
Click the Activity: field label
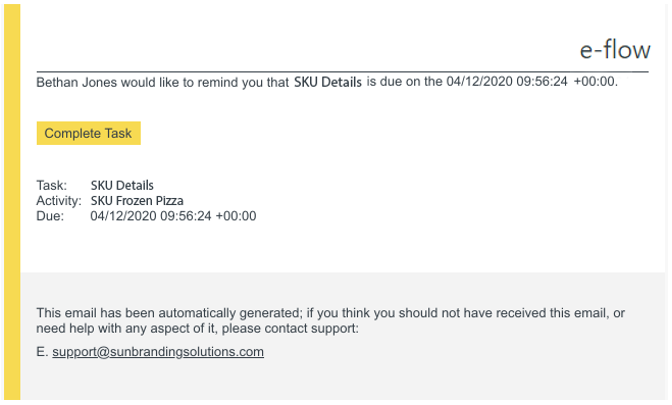(59, 201)
